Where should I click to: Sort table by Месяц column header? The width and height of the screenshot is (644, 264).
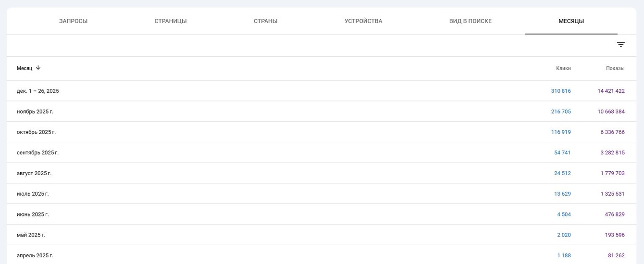point(25,68)
